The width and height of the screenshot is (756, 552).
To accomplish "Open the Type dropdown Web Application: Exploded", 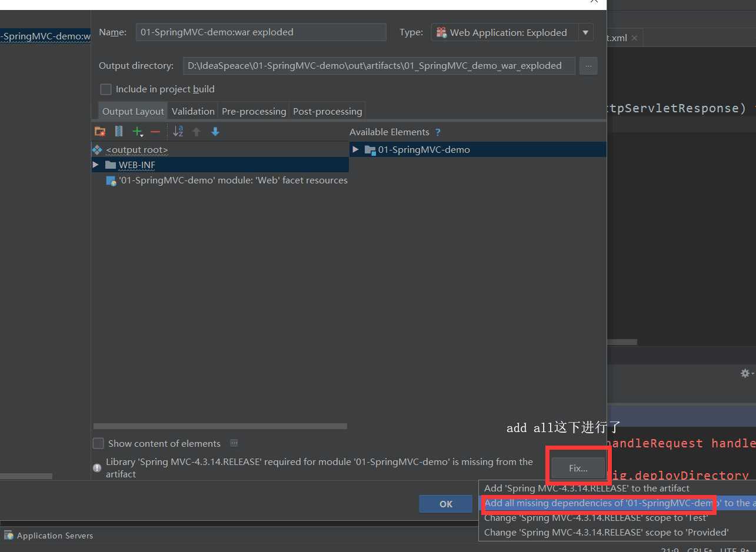I will point(512,32).
